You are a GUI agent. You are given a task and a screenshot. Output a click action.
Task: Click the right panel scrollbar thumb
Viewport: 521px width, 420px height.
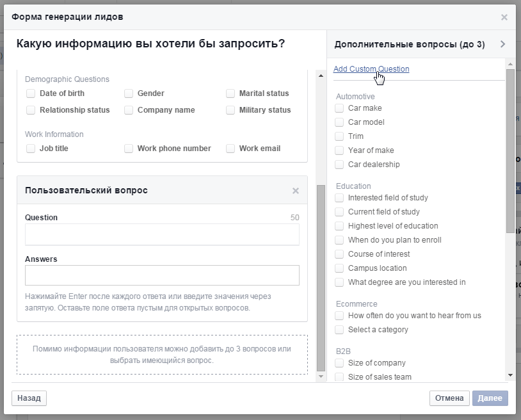point(510,150)
